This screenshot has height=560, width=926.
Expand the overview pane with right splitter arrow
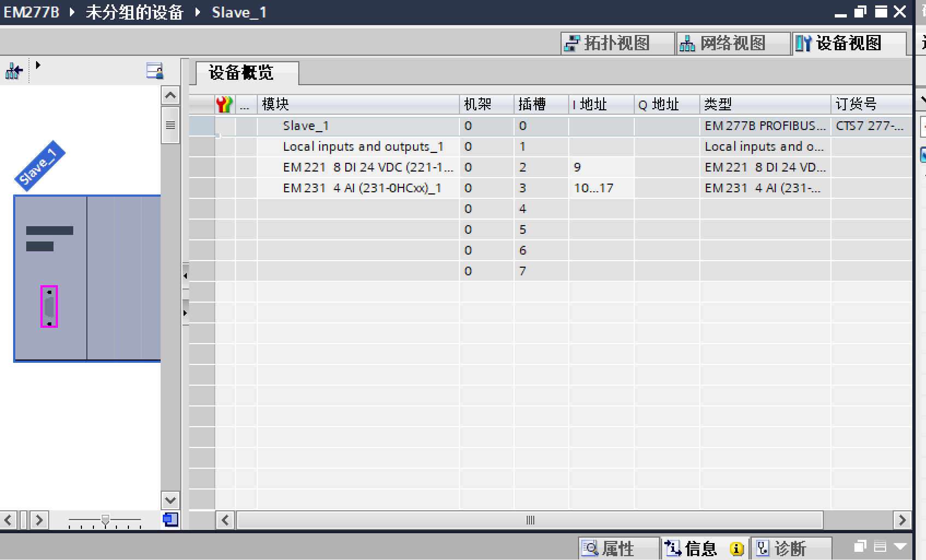tap(185, 313)
